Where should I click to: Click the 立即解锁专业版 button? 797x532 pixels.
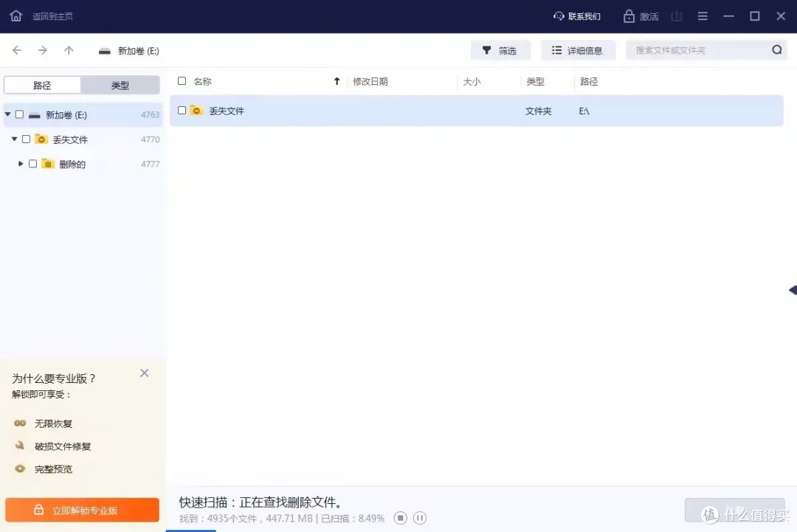[x=83, y=510]
